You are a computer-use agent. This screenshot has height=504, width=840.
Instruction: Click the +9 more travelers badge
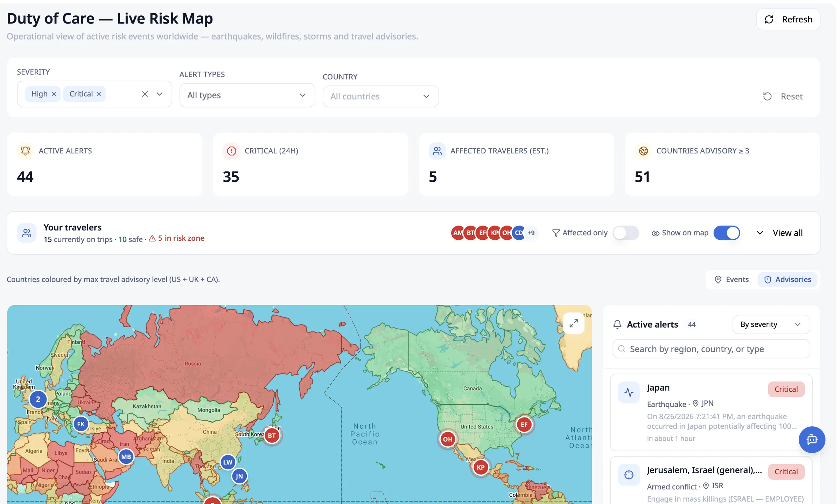coord(531,233)
